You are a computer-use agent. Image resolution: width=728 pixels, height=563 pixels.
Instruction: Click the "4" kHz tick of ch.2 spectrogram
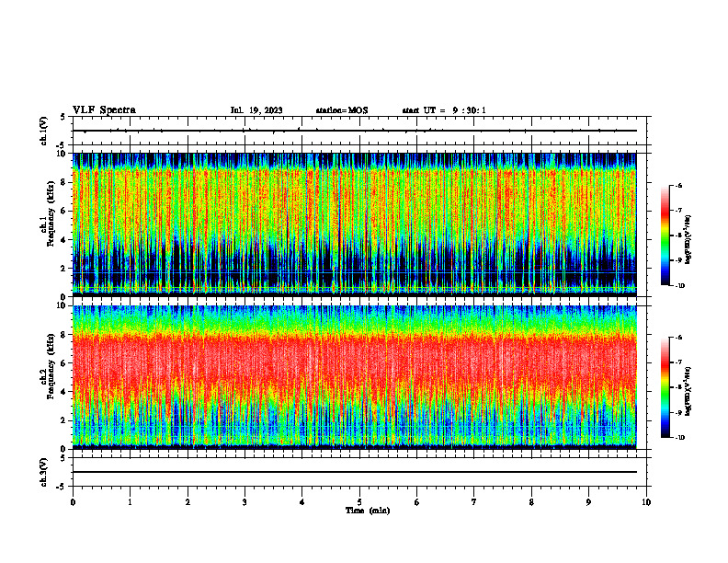click(64, 392)
